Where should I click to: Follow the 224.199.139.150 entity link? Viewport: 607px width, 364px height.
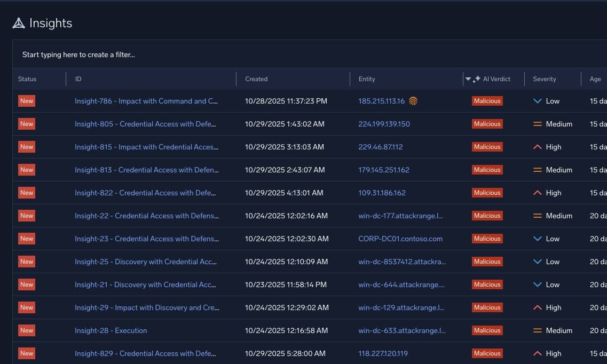click(384, 124)
